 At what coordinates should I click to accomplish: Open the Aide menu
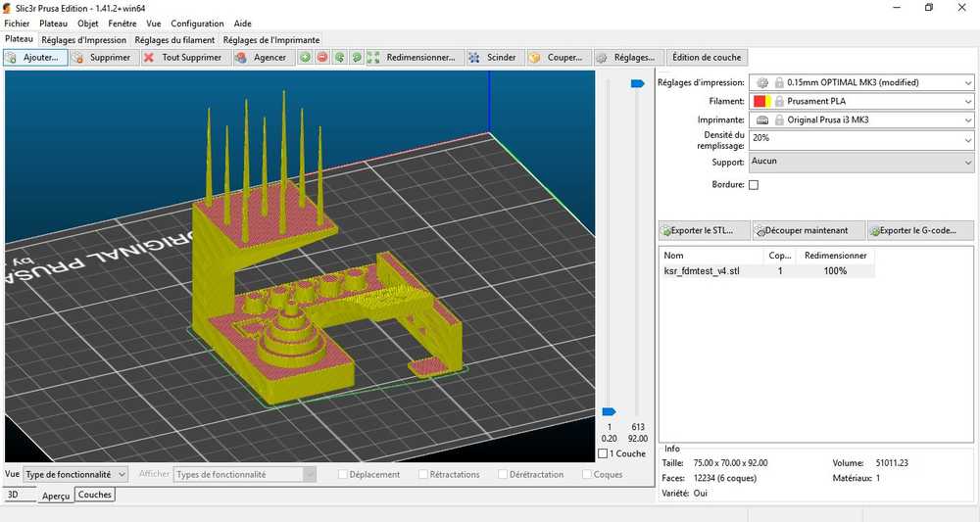pos(242,24)
